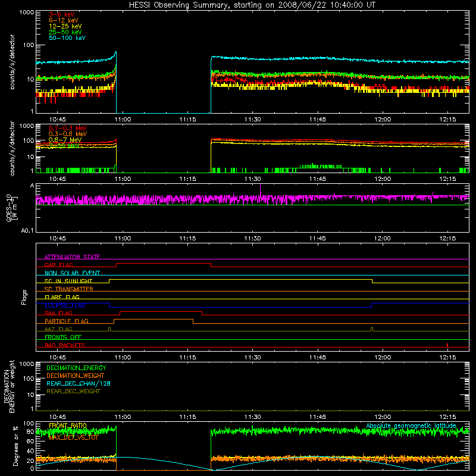Click the NON_SOLAR_EVENT flag label
The width and height of the screenshot is (476, 476).
(72, 273)
